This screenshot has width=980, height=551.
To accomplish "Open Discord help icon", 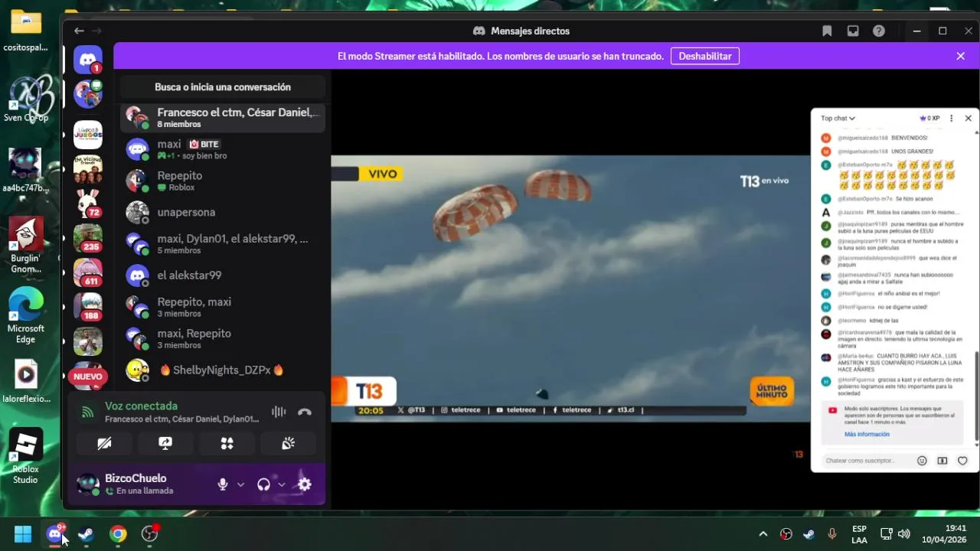I will coord(879,31).
